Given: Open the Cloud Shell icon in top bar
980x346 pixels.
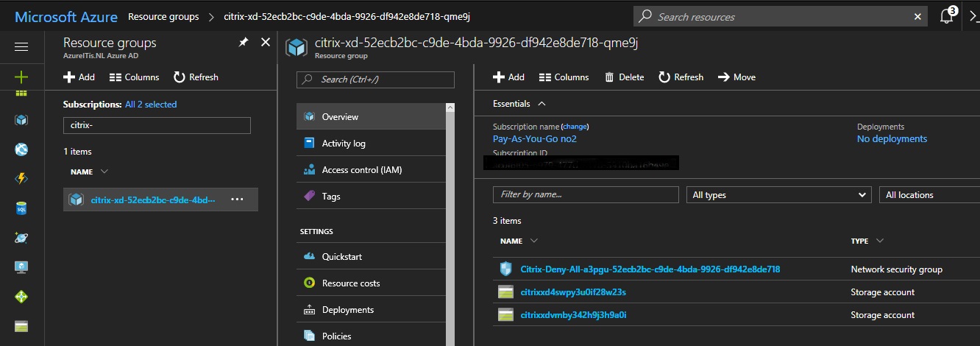Looking at the screenshot, I should tap(973, 16).
